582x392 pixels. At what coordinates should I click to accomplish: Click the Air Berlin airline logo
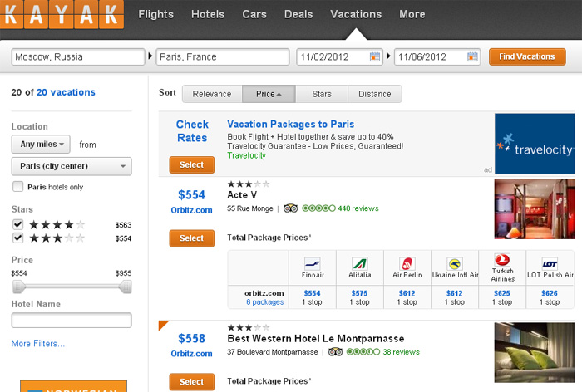[407, 263]
